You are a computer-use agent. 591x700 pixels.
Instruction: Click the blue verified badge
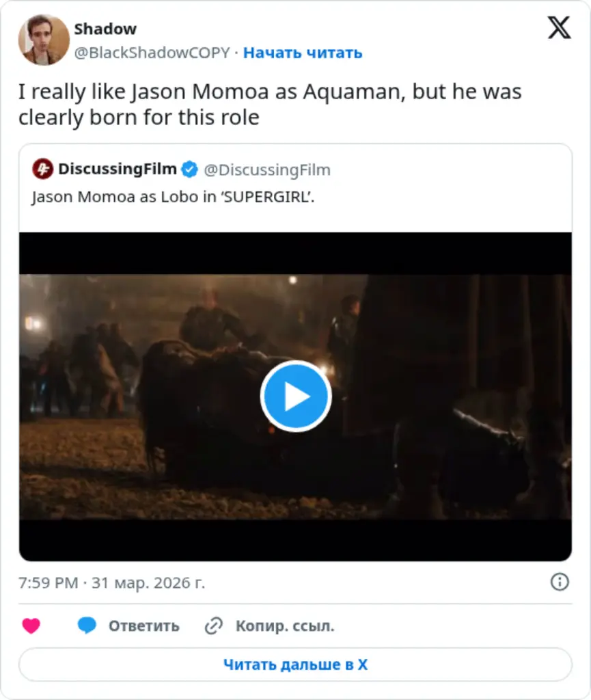click(x=189, y=170)
